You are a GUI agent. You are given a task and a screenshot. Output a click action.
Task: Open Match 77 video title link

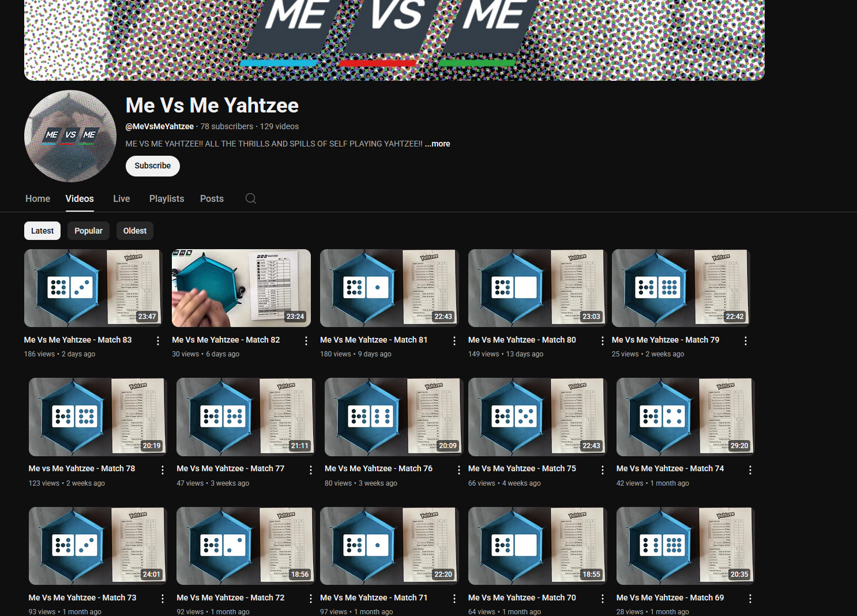231,468
